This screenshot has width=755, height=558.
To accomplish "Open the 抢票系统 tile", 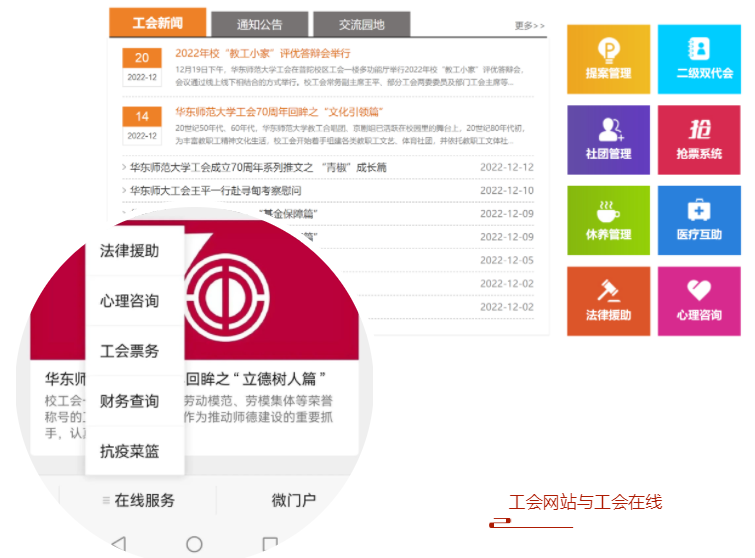I will pos(699,140).
